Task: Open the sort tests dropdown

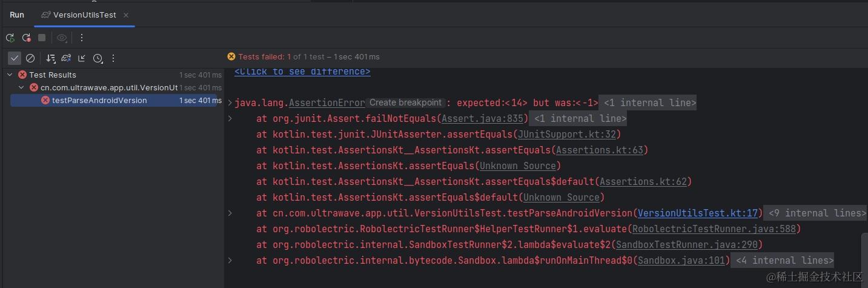Action: click(51, 58)
